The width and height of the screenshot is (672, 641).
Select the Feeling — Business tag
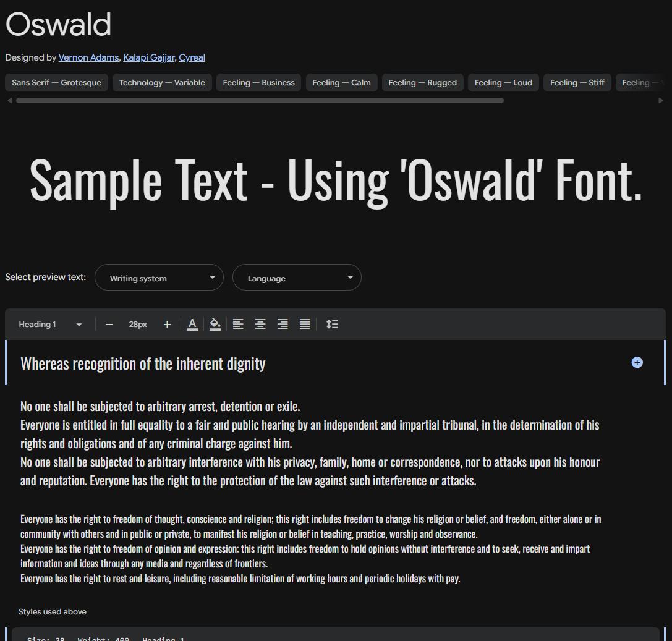point(258,83)
